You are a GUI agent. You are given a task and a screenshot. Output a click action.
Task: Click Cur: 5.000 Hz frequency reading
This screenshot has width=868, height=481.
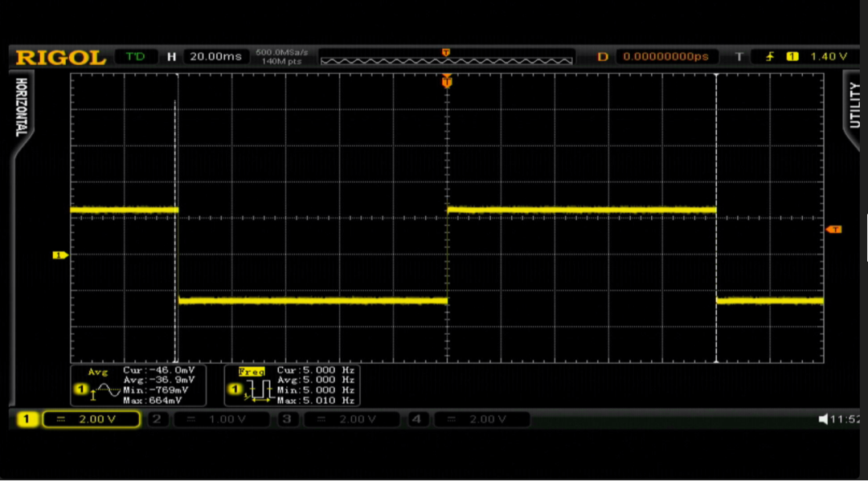click(x=316, y=370)
